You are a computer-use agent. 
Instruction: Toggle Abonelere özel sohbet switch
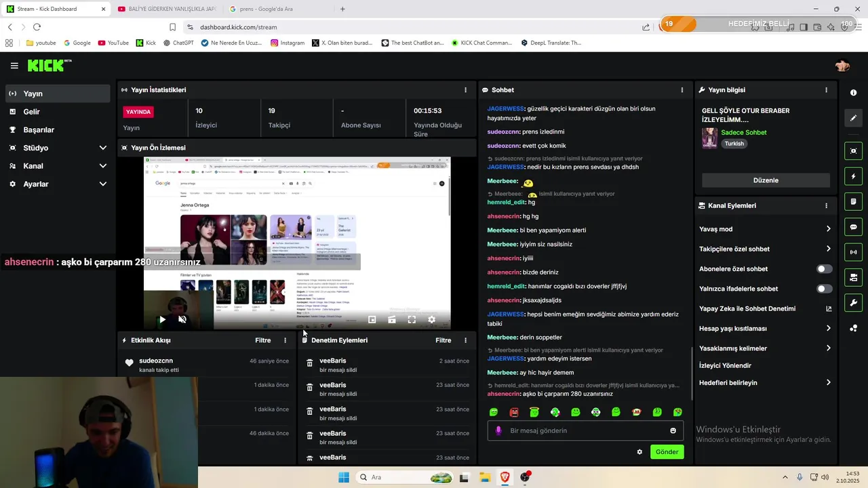coord(824,269)
